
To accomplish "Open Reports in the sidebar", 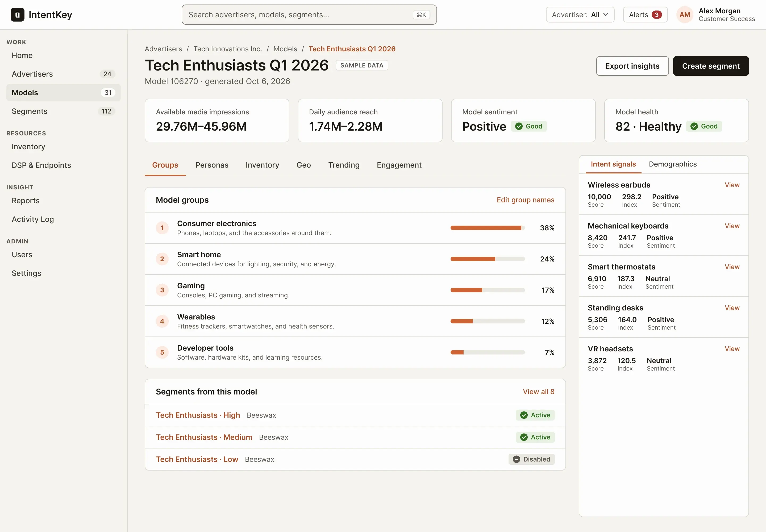I will point(63,201).
